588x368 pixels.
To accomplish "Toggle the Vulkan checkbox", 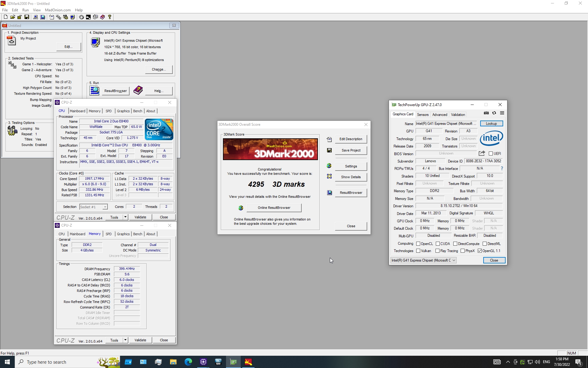I will point(418,251).
